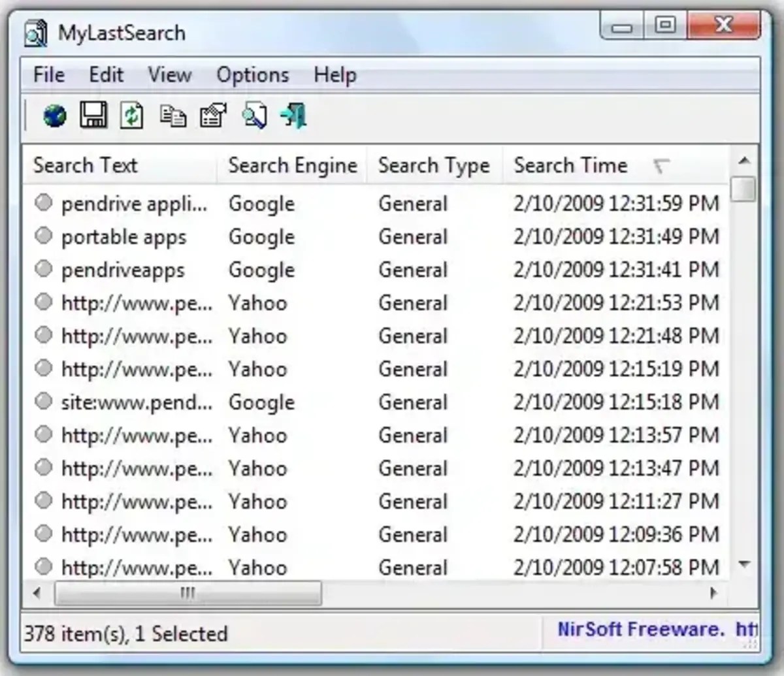The image size is (784, 676).
Task: Click the 12:13:47 PM search time cell
Action: [616, 468]
